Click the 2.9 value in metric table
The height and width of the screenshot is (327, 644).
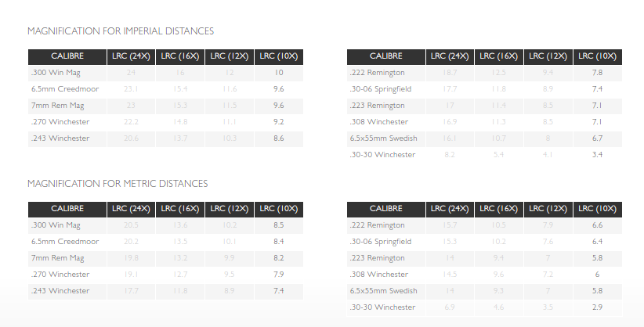pos(597,307)
